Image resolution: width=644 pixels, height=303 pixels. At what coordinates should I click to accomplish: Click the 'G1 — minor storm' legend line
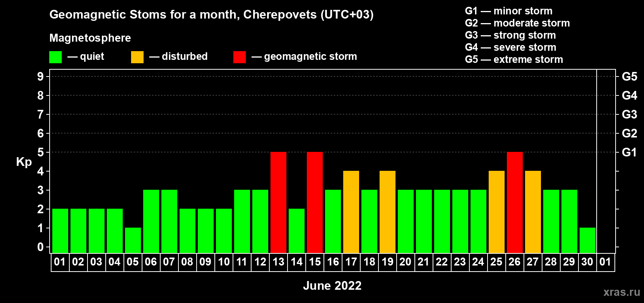tap(509, 11)
